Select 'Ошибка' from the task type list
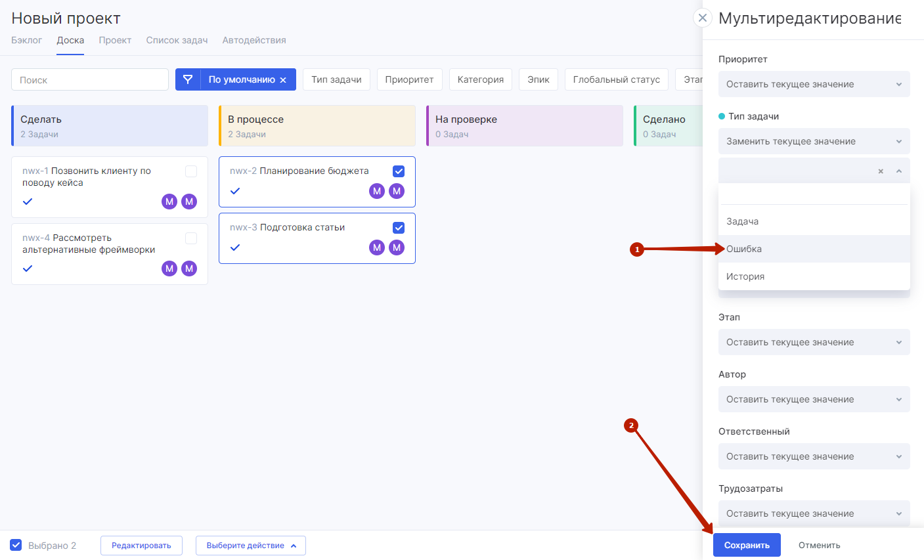The width and height of the screenshot is (924, 560). click(x=744, y=249)
